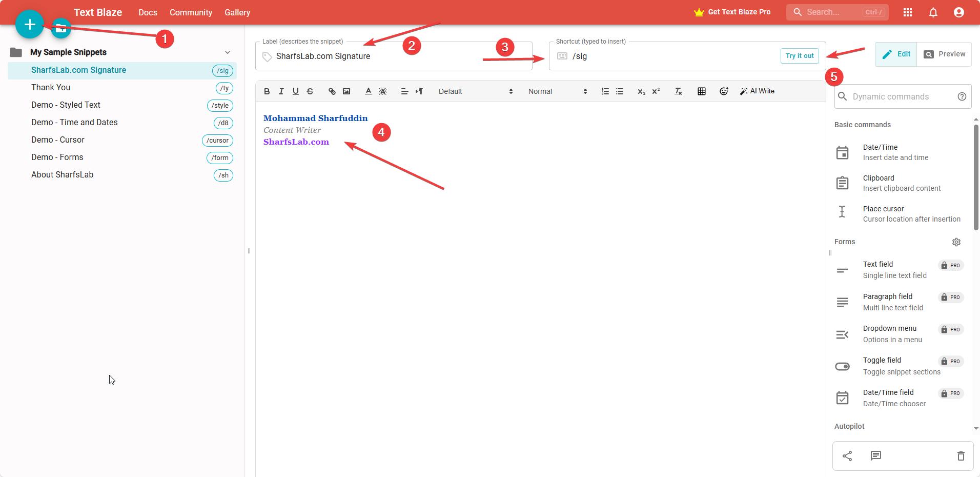Open the text highlight color picker
The height and width of the screenshot is (477, 980).
pos(382,91)
